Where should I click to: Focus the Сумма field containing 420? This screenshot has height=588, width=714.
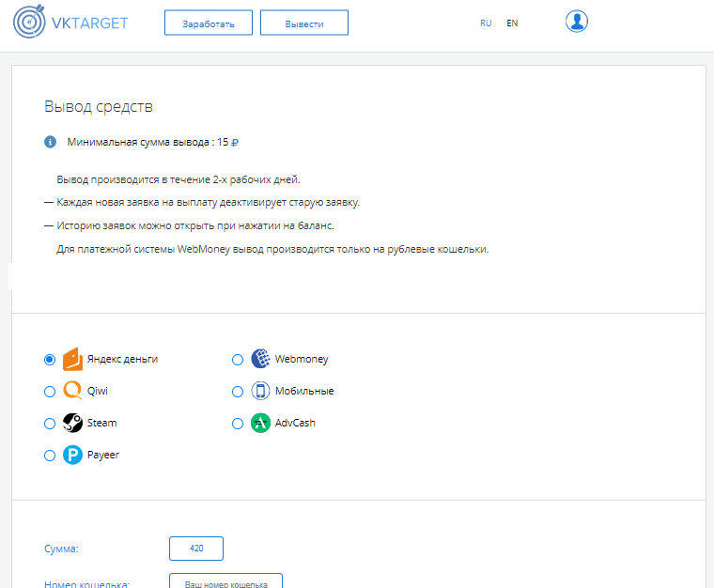point(196,549)
